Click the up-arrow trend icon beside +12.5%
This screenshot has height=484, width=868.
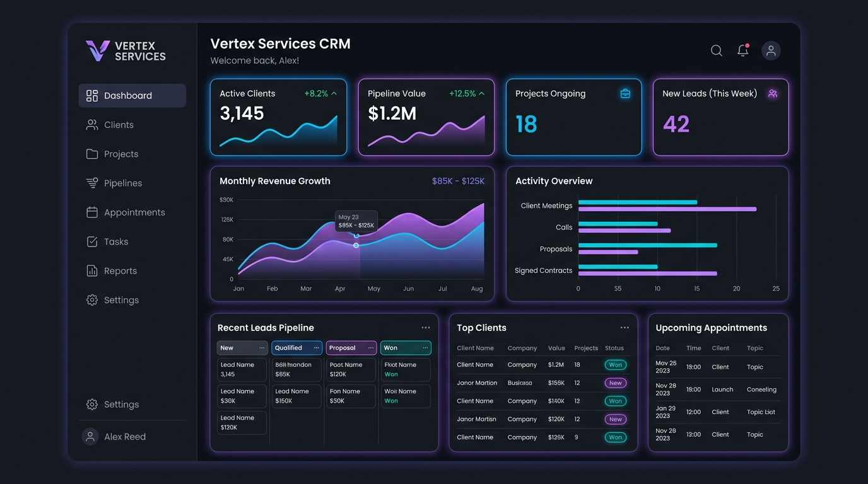(x=482, y=93)
